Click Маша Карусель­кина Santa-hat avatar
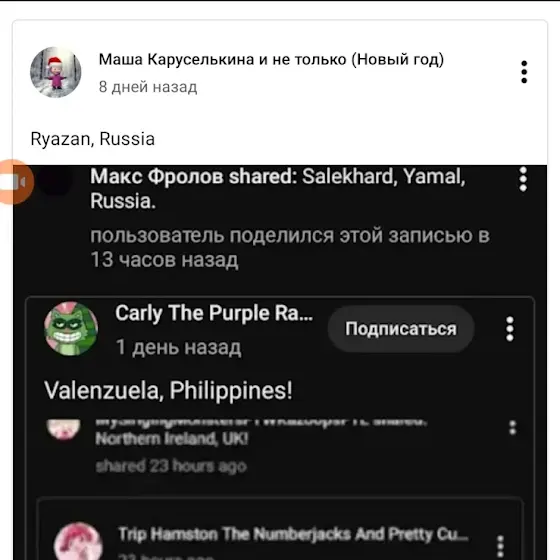The height and width of the screenshot is (560, 560). click(x=56, y=72)
